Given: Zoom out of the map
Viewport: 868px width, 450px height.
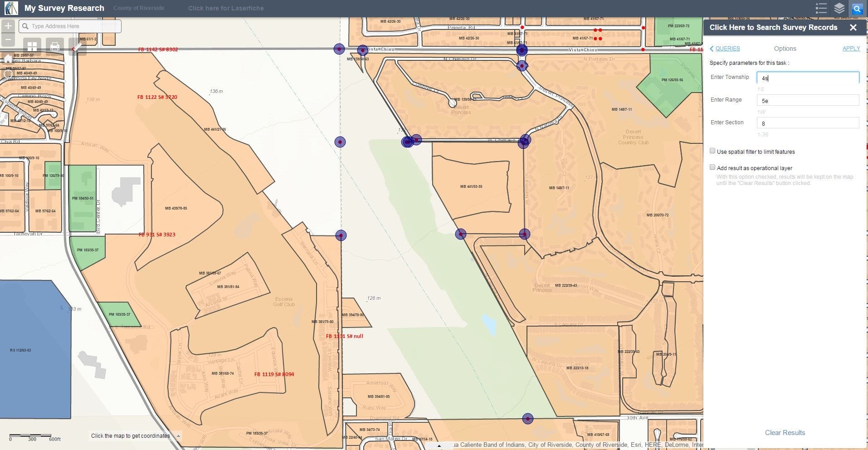Looking at the screenshot, I should point(8,39).
